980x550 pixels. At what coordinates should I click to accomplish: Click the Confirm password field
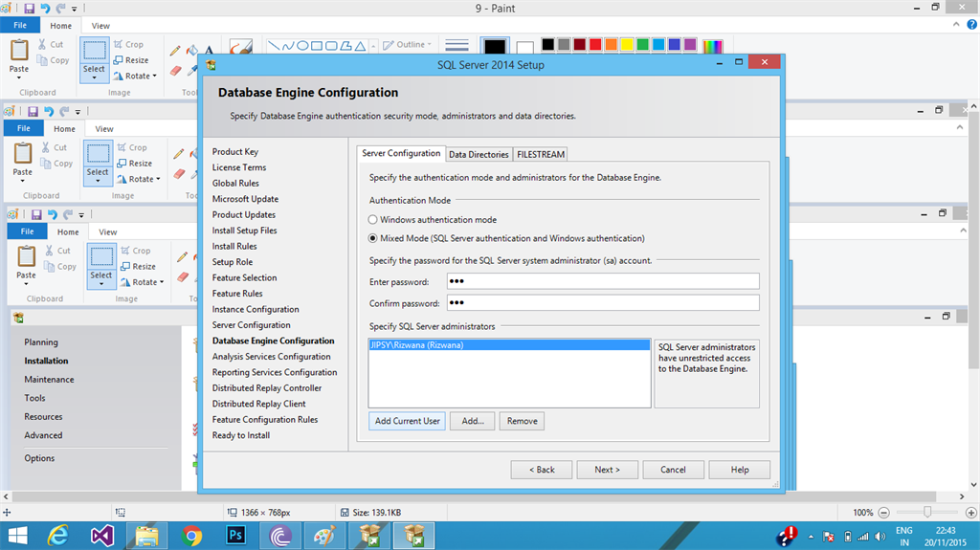603,303
